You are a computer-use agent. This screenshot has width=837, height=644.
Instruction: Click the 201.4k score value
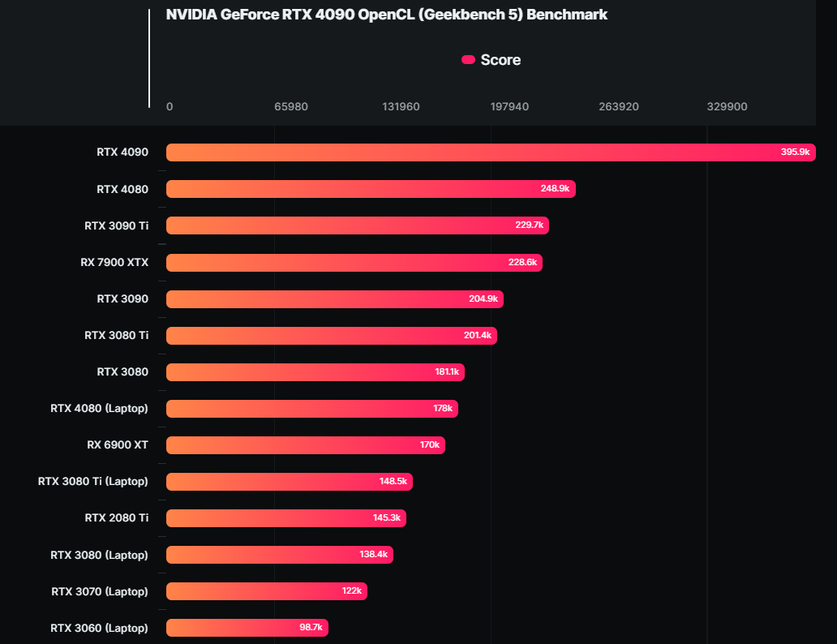pos(477,335)
